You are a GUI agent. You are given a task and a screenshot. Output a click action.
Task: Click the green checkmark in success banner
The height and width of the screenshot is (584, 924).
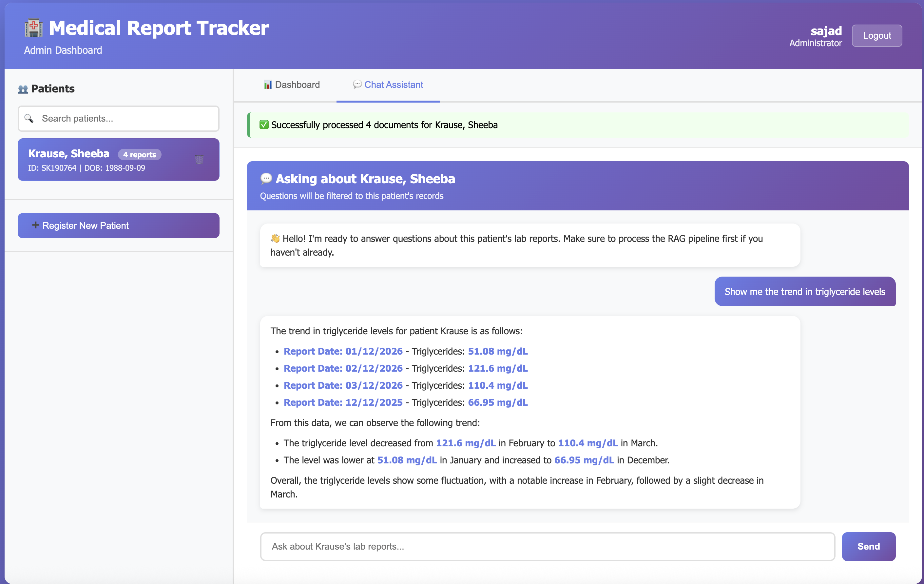(x=264, y=125)
